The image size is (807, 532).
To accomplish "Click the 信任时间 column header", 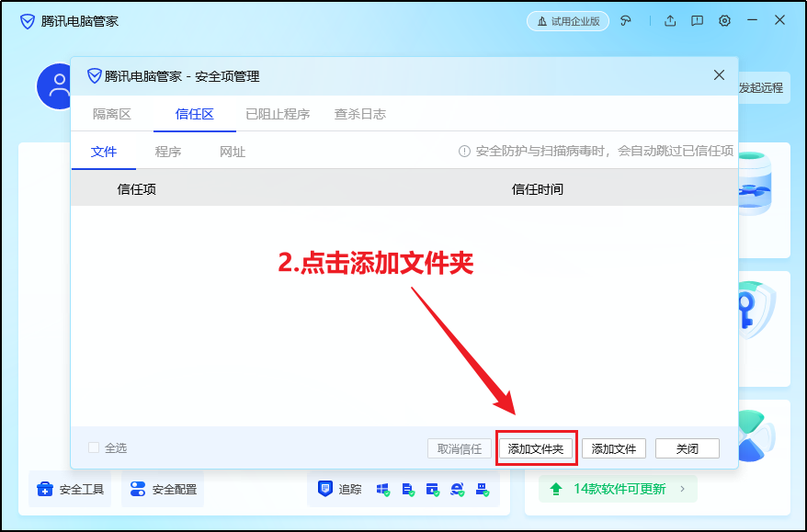I will point(538,189).
